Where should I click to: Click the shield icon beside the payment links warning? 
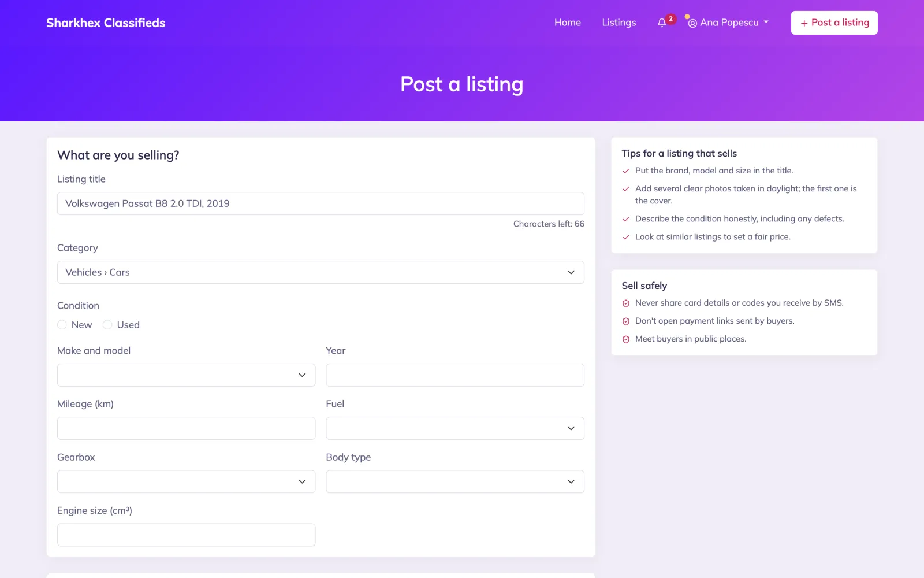(626, 321)
